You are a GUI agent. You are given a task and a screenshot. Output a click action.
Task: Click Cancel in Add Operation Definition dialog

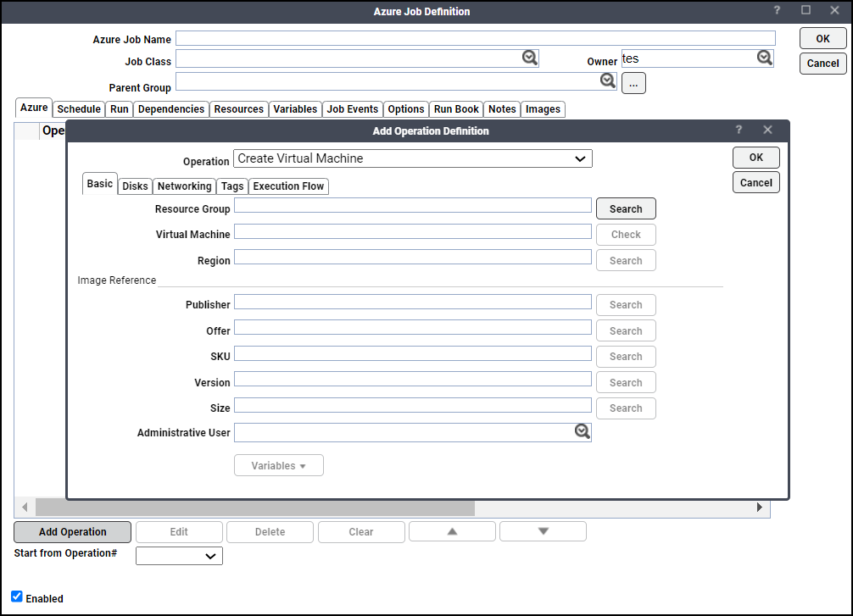(x=756, y=183)
